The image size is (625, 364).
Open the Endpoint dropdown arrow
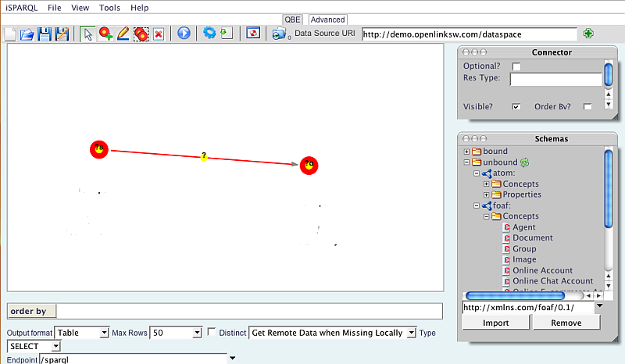pos(232,358)
